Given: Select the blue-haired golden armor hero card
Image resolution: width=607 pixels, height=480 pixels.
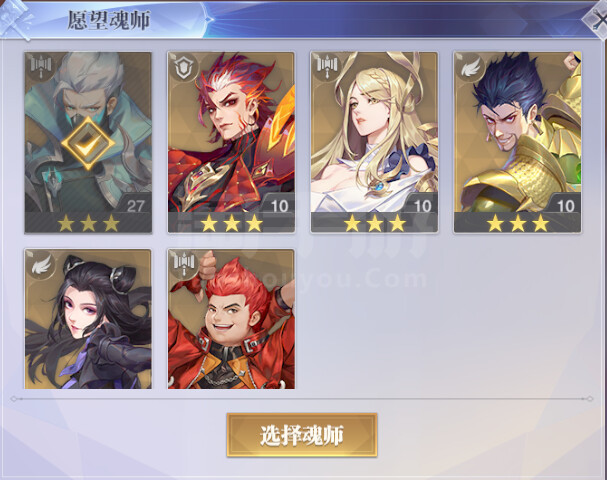Looking at the screenshot, I should (518, 142).
